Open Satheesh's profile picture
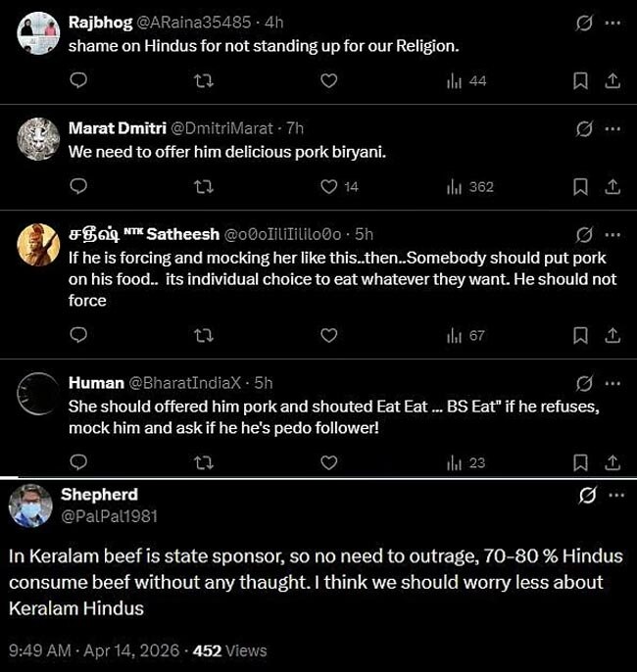Screen dimensions: 637x672 [38, 245]
